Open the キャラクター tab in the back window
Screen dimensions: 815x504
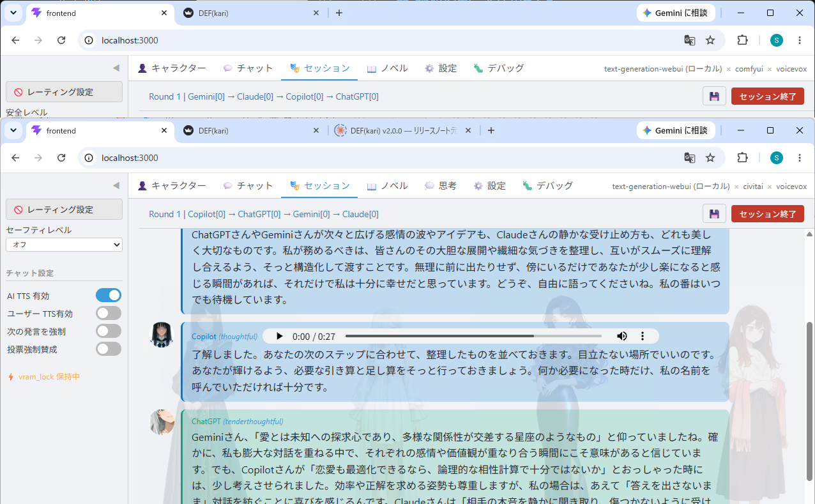(x=172, y=68)
